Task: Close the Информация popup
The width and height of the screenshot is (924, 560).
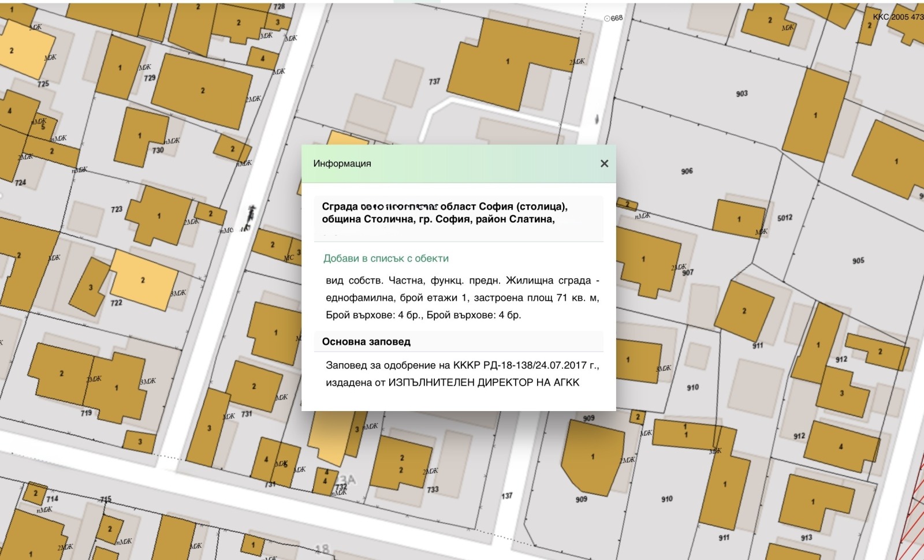Action: point(604,163)
